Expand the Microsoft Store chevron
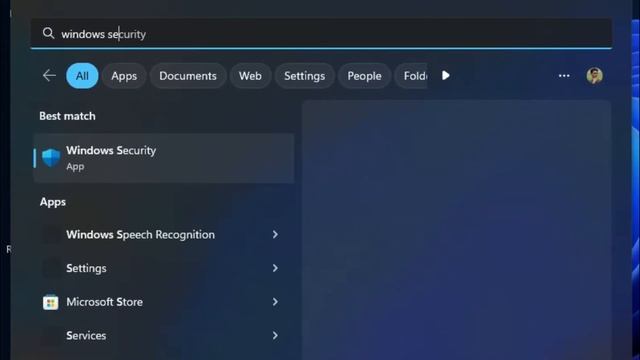Image resolution: width=640 pixels, height=360 pixels. coord(275,302)
